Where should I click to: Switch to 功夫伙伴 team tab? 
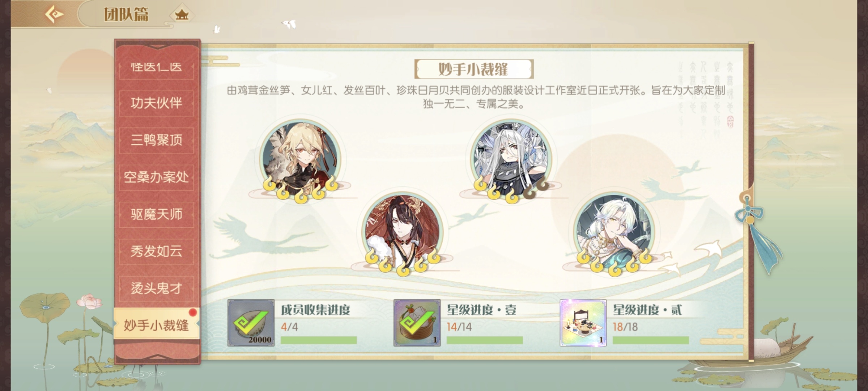tap(157, 104)
